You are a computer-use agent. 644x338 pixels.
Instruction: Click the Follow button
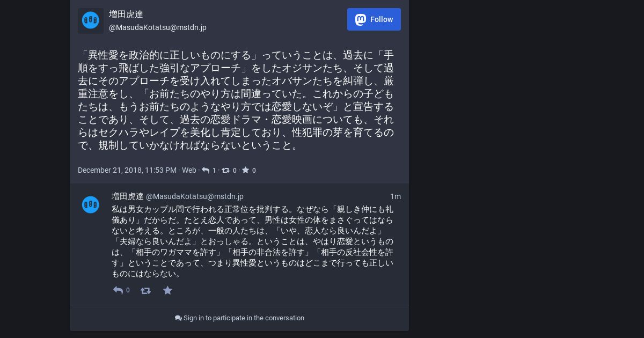click(374, 19)
